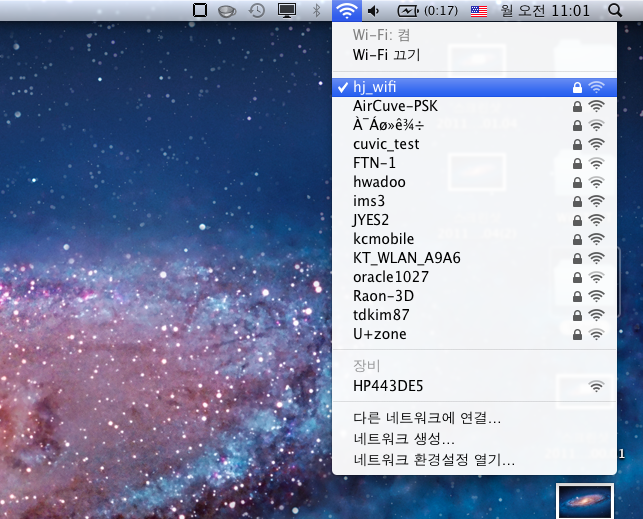Connect to KT_WLAN_A9A6 network
The height and width of the screenshot is (519, 643).
(474, 258)
